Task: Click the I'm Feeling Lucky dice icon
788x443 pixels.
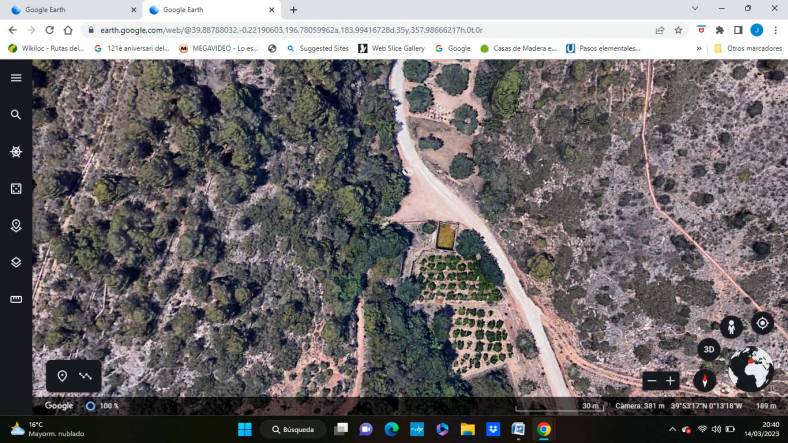Action: tap(16, 189)
